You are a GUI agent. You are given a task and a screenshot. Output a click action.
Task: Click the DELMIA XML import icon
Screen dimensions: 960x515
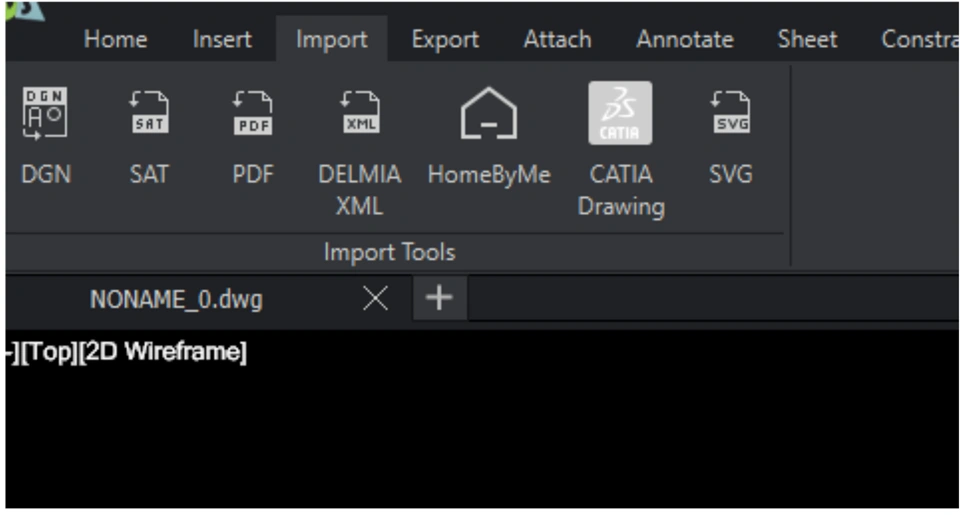click(x=359, y=114)
